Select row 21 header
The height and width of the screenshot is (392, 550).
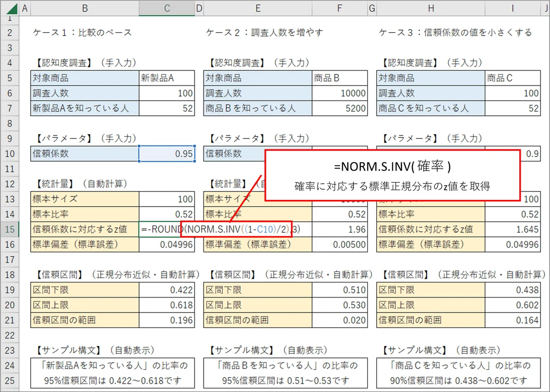click(9, 320)
